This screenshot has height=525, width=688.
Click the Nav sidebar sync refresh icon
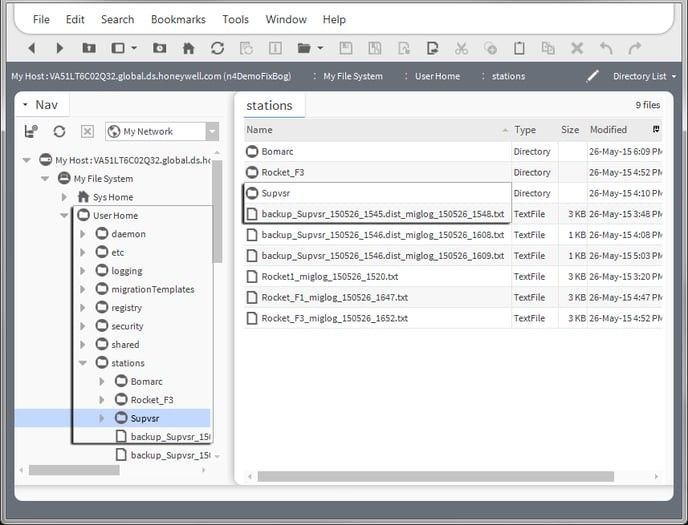(59, 131)
